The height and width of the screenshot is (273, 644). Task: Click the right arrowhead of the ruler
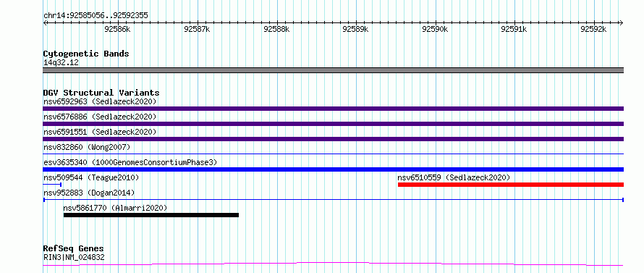pyautogui.click(x=622, y=22)
